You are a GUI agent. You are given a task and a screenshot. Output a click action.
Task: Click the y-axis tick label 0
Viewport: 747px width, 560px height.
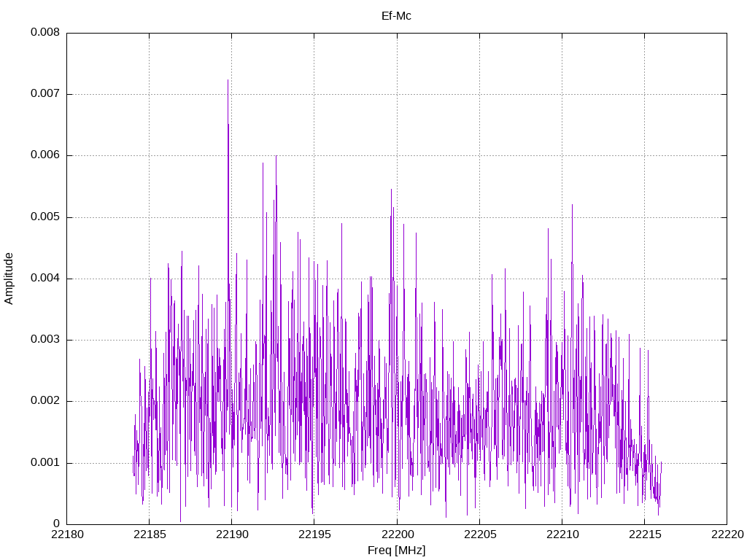pos(57,524)
